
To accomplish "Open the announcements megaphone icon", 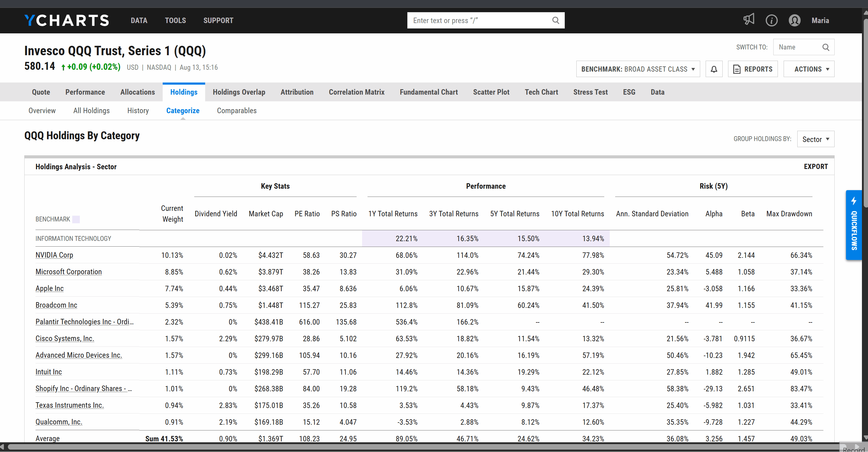I will pos(749,19).
